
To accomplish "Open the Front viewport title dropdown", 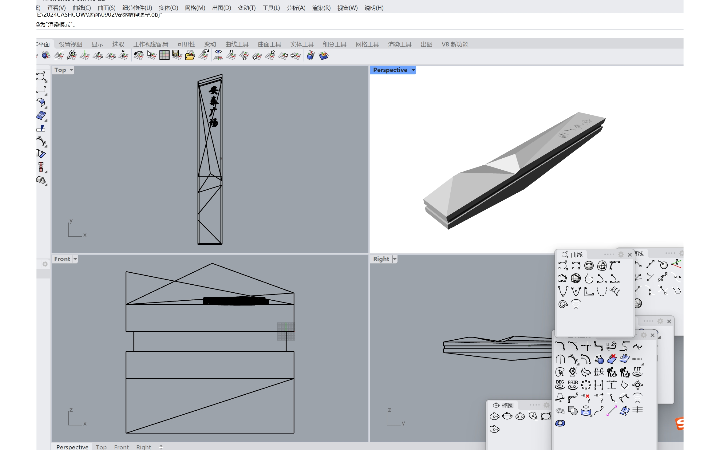I will click(x=75, y=259).
